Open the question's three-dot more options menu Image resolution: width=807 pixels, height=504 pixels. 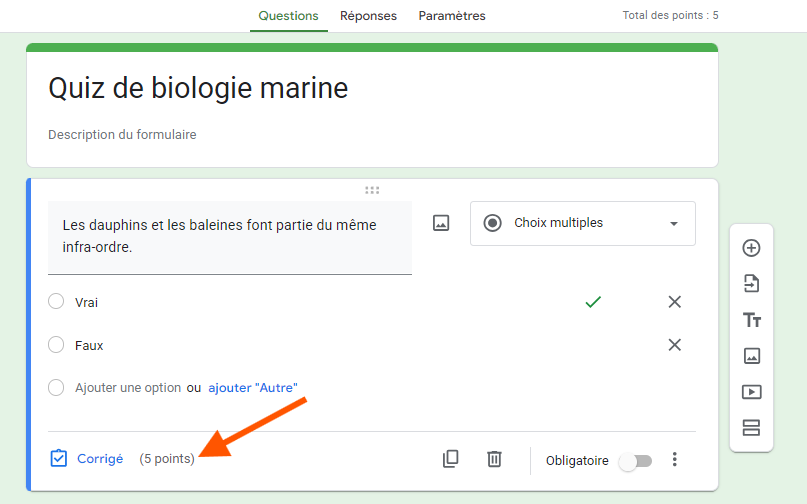pos(674,459)
